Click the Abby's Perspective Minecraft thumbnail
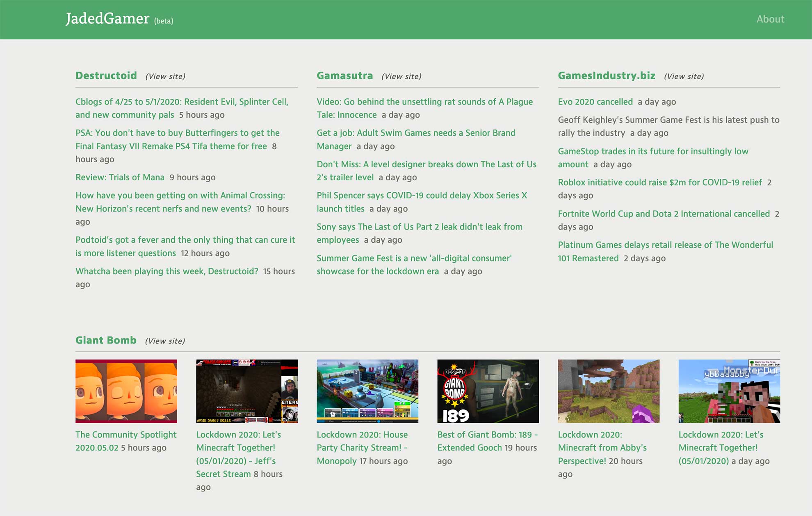 click(609, 391)
